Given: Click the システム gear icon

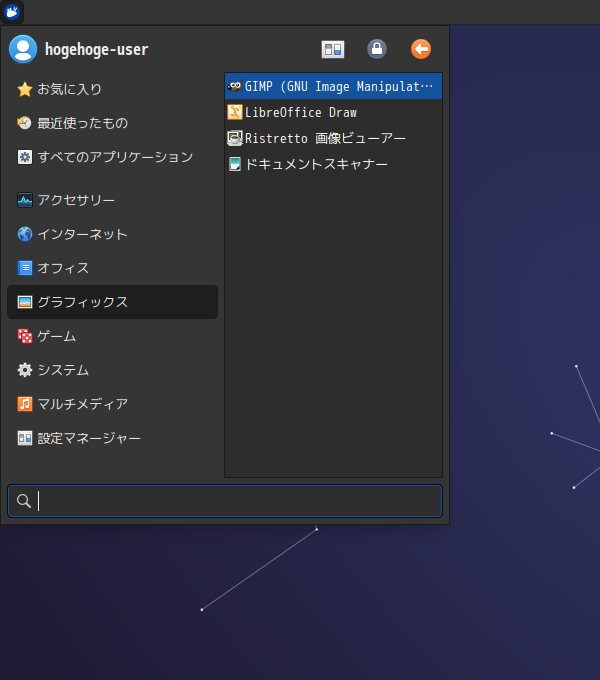Looking at the screenshot, I should point(25,370).
